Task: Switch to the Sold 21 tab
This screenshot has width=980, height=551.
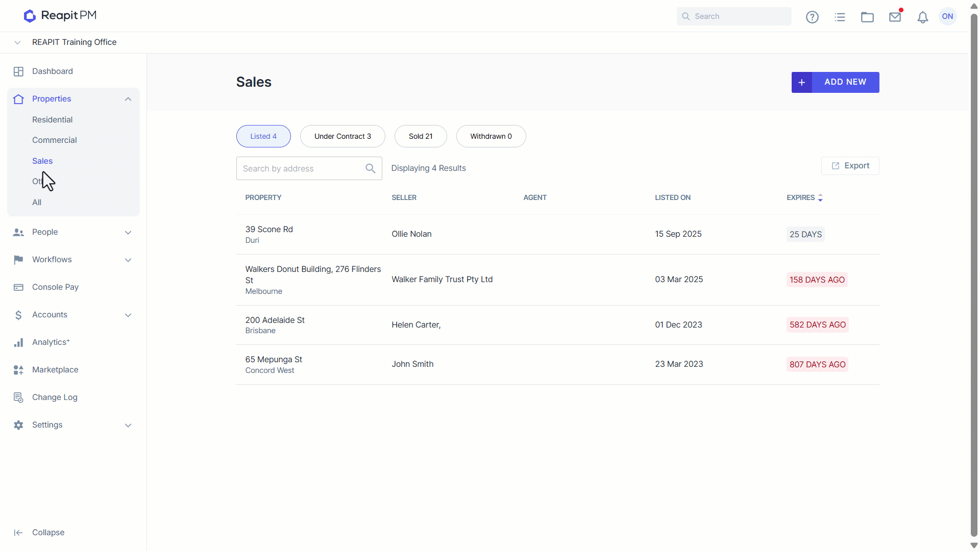Action: click(x=421, y=136)
